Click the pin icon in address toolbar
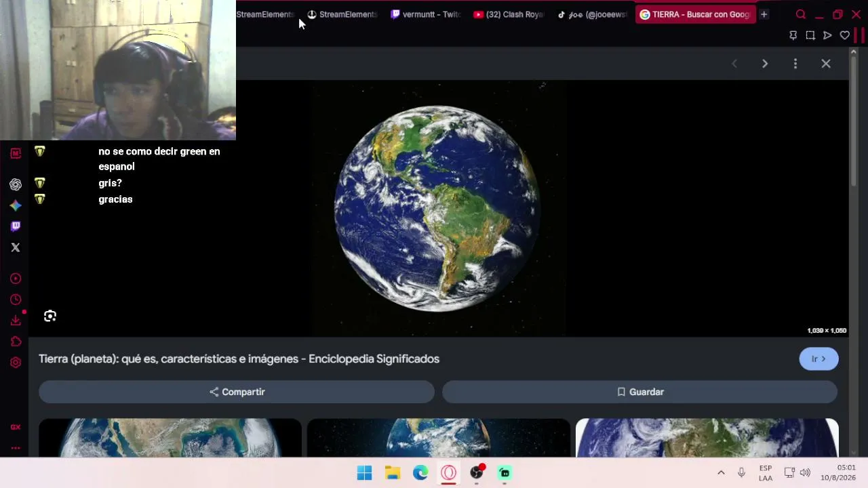The width and height of the screenshot is (868, 488). tap(793, 35)
